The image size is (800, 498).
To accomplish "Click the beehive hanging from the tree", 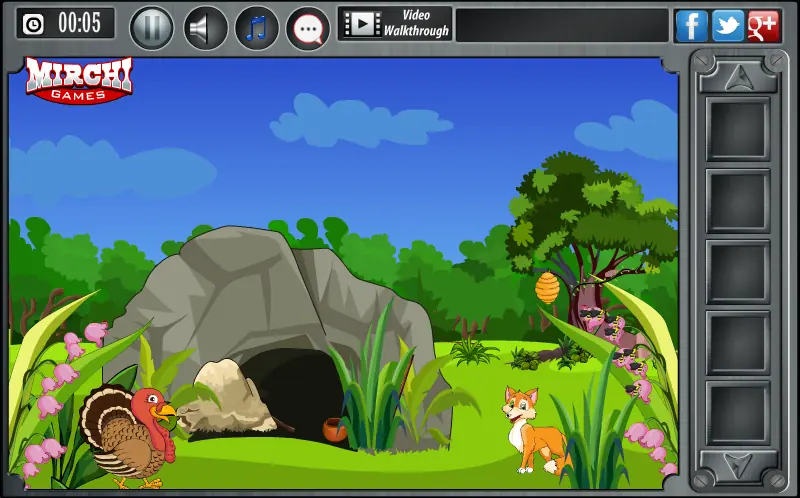I will coord(547,288).
